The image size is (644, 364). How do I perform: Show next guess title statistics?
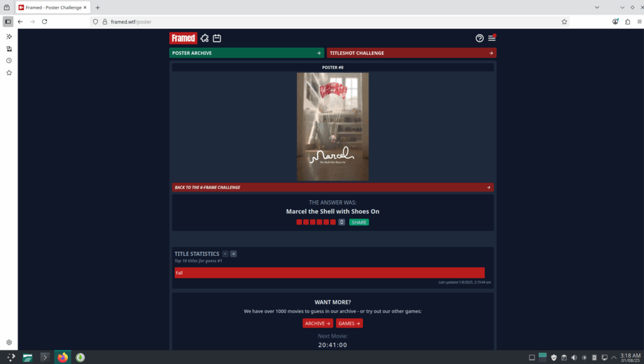click(x=233, y=254)
